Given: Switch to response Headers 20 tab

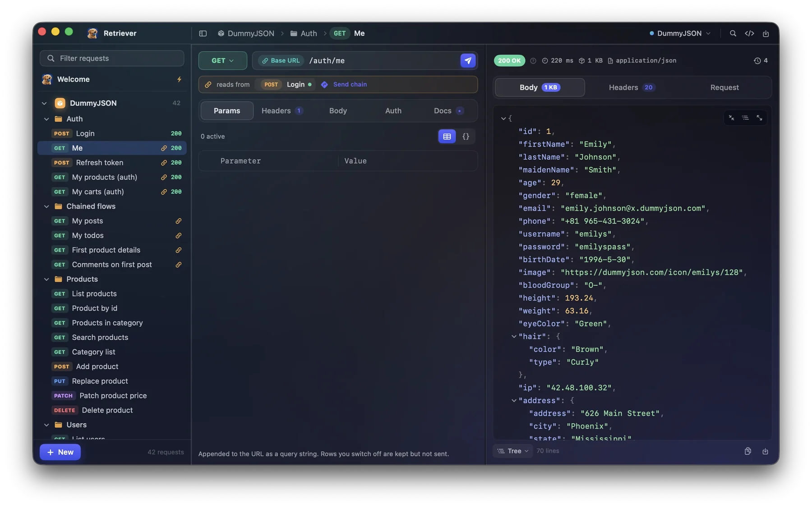Looking at the screenshot, I should (x=632, y=87).
